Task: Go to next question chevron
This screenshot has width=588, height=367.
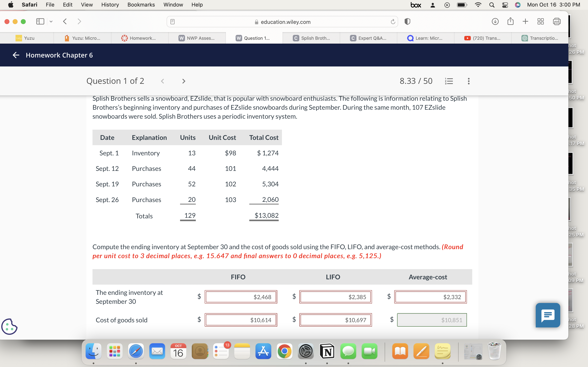Action: click(184, 81)
